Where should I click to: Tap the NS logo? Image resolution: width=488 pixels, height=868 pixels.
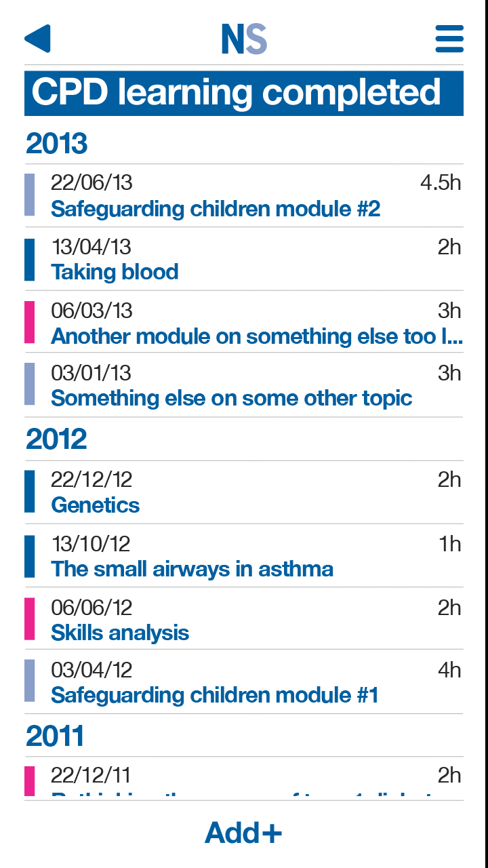tap(244, 39)
